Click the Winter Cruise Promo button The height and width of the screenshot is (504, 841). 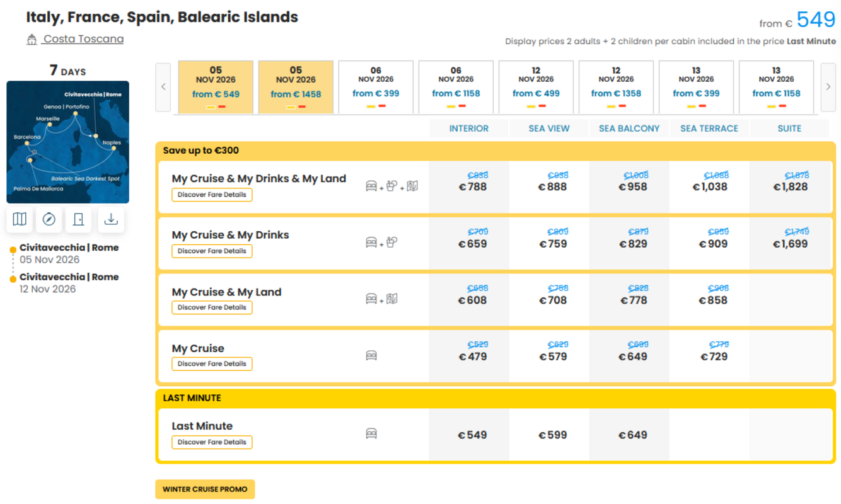(x=205, y=490)
